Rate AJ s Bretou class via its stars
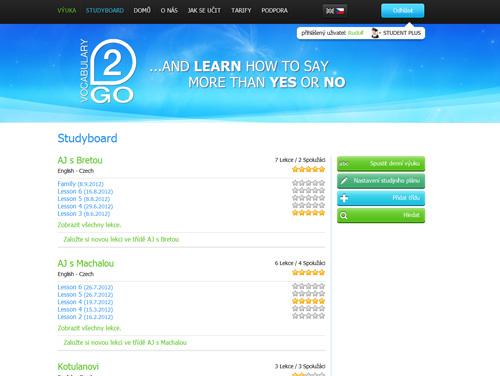 (x=308, y=169)
